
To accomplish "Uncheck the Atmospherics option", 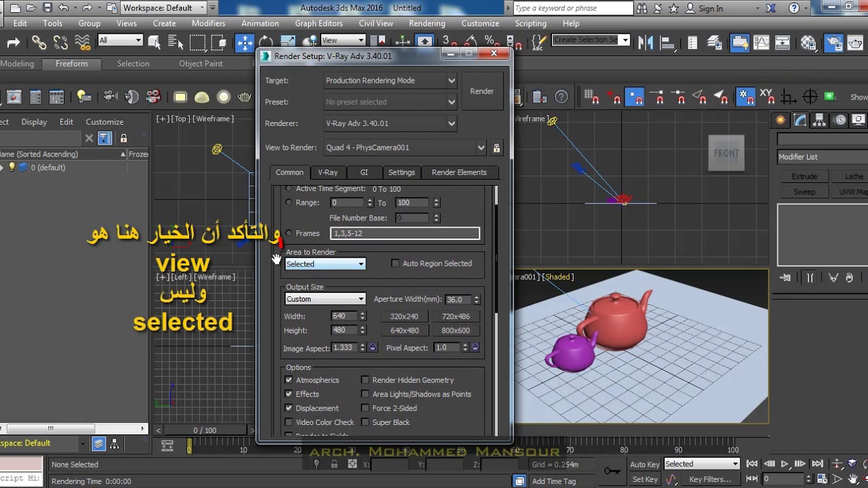I will point(289,380).
